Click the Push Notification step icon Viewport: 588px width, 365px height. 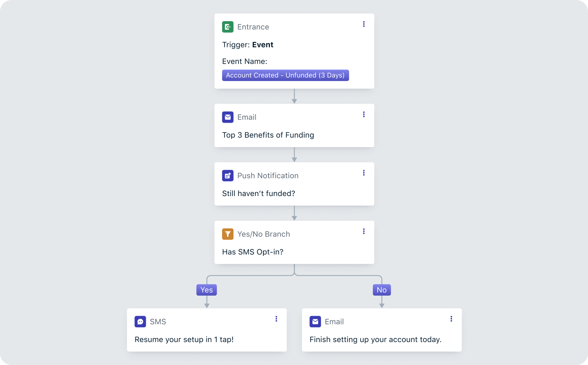coord(228,176)
